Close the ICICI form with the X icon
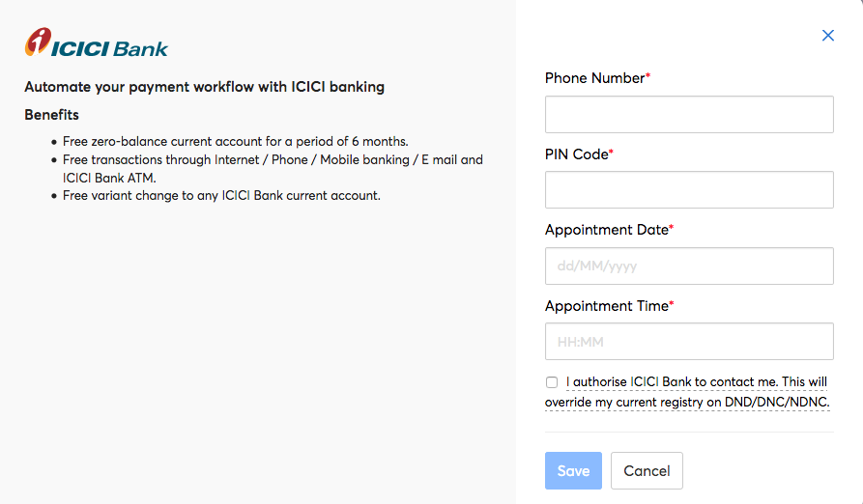 click(827, 36)
